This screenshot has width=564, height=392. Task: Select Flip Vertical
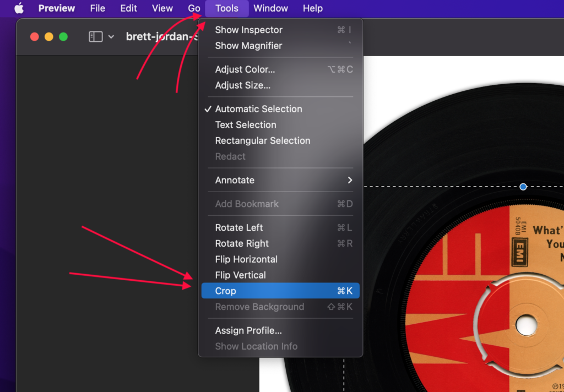[280, 275]
